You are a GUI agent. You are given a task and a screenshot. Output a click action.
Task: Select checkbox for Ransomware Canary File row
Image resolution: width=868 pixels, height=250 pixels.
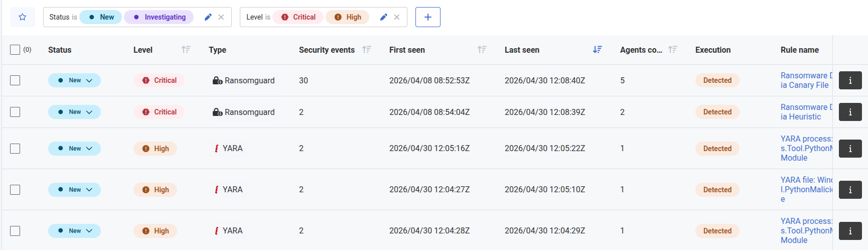coord(15,80)
